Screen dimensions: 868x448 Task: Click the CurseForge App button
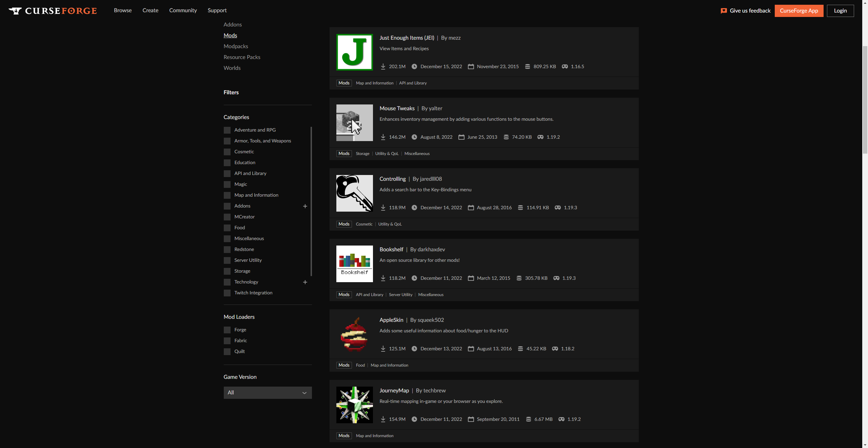click(799, 11)
